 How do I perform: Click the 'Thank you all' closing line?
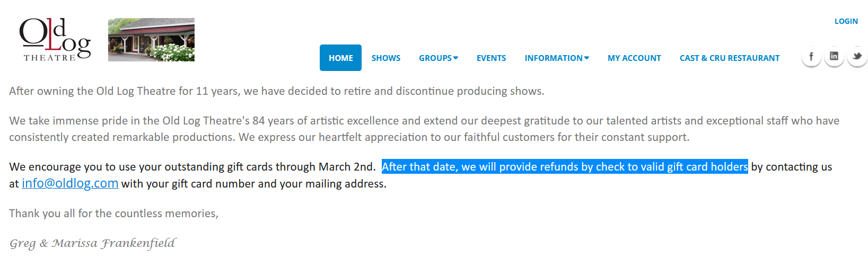(113, 213)
